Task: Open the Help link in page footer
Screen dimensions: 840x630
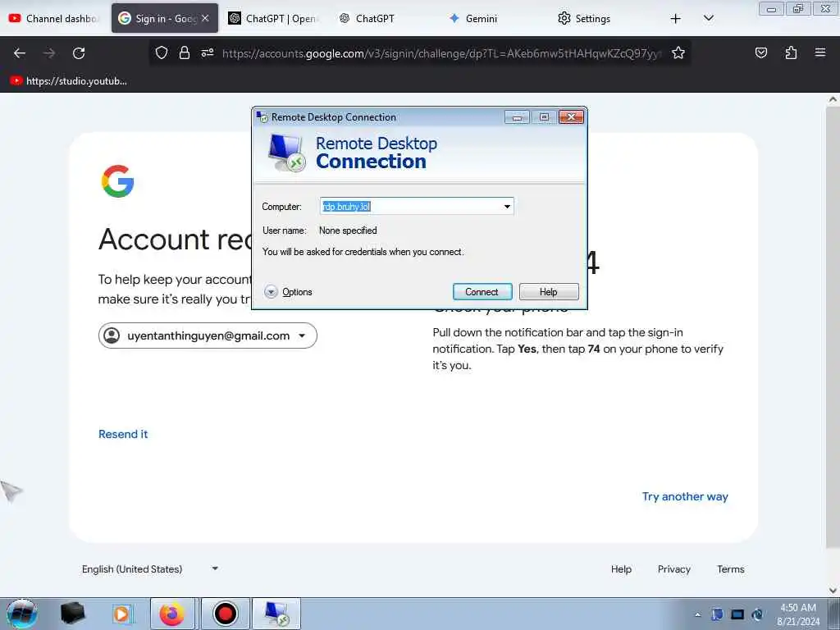Action: pos(622,569)
